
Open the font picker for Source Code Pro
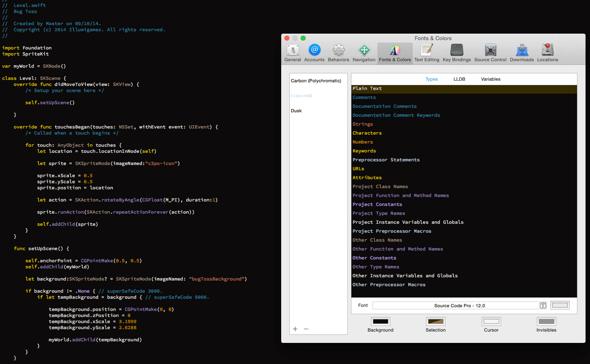(543, 305)
